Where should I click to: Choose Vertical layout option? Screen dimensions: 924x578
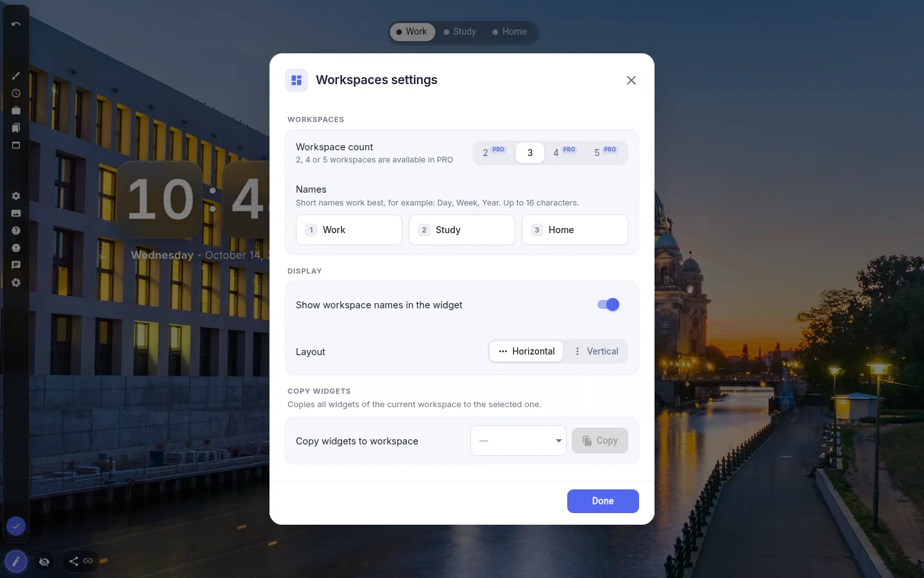596,351
